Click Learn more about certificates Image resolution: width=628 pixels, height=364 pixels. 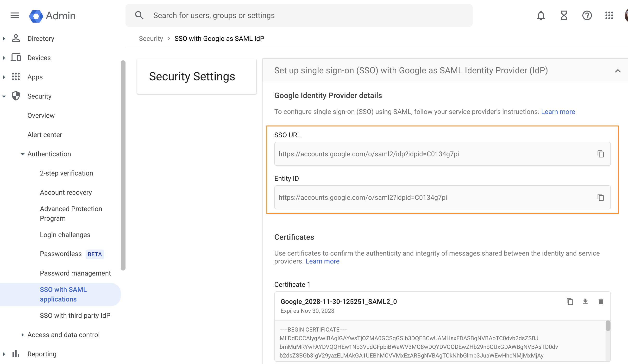point(322,261)
